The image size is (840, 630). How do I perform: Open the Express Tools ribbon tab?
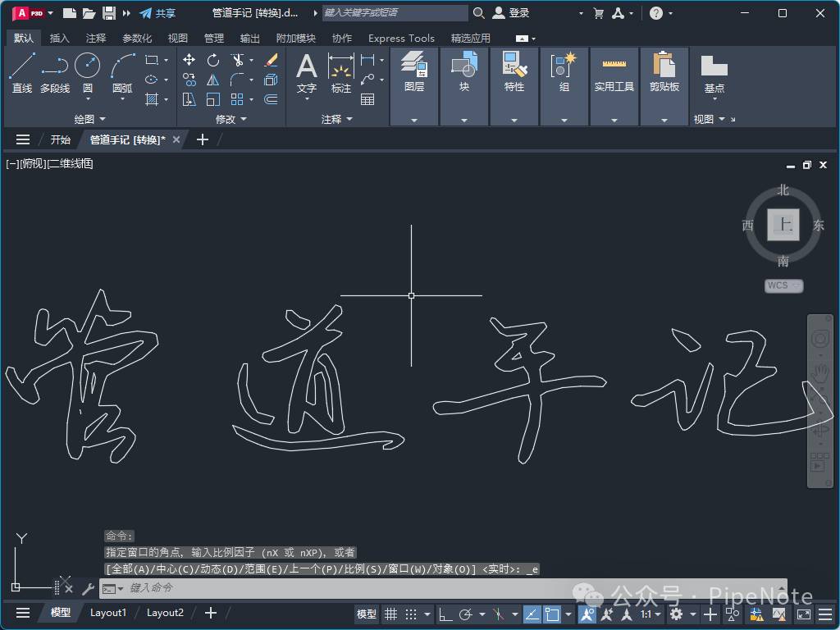coord(401,38)
